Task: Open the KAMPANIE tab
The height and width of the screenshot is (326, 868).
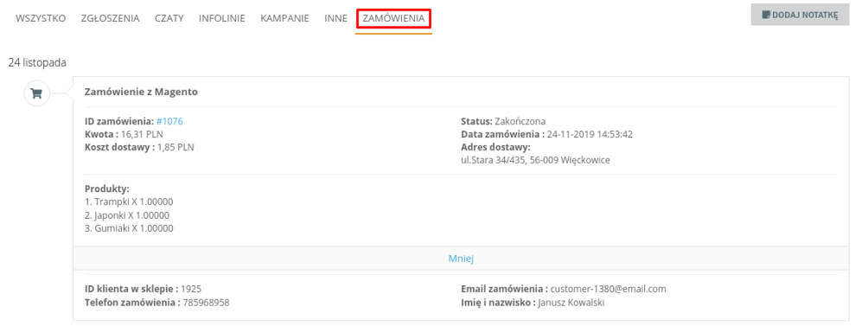Action: click(284, 18)
